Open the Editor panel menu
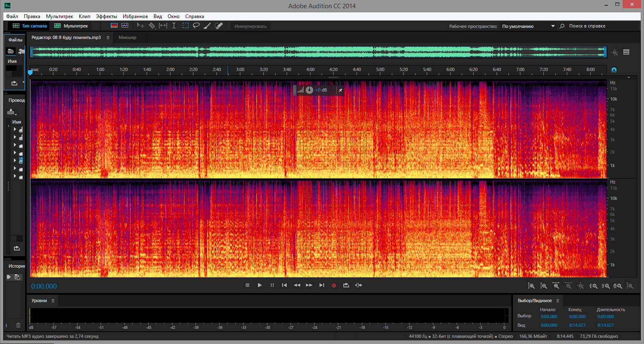Screen dimensions: 644x344 coord(108,37)
